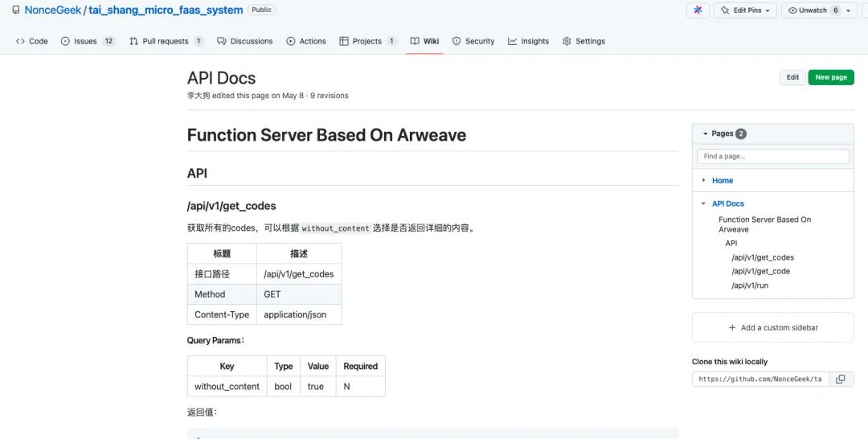Viewport: 868px width, 439px height.
Task: Click the Projects table icon
Action: [344, 41]
